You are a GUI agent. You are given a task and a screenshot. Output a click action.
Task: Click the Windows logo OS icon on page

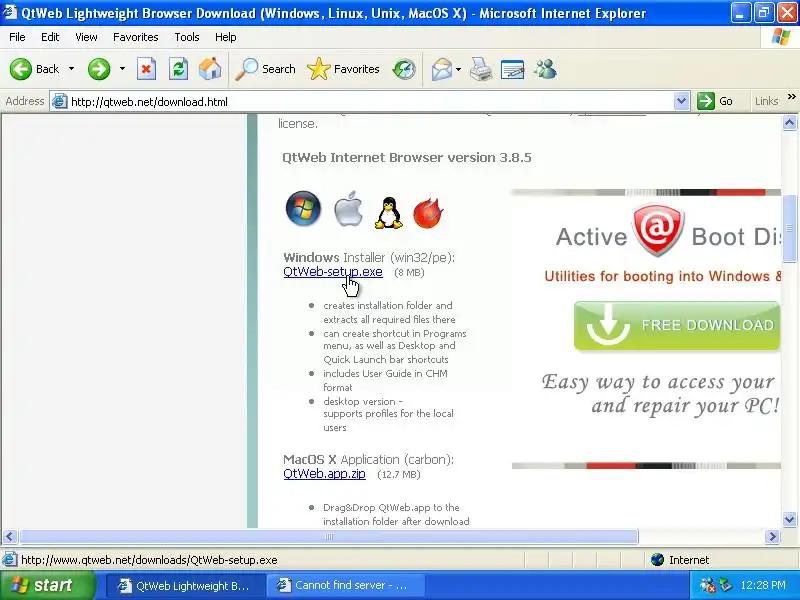click(x=303, y=209)
